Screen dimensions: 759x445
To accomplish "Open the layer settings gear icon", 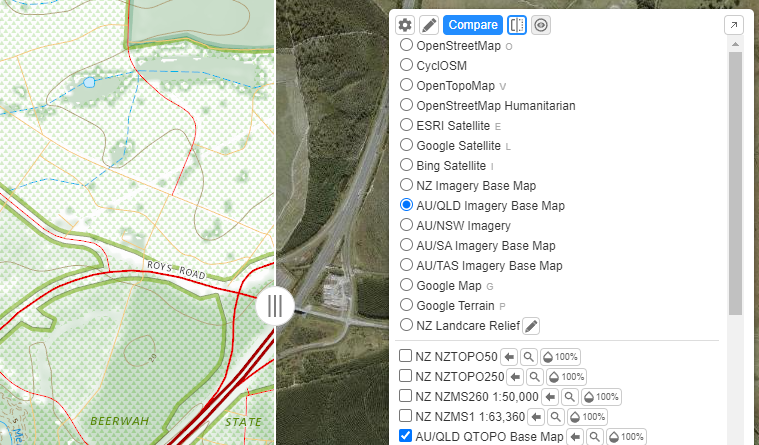I will tap(405, 25).
